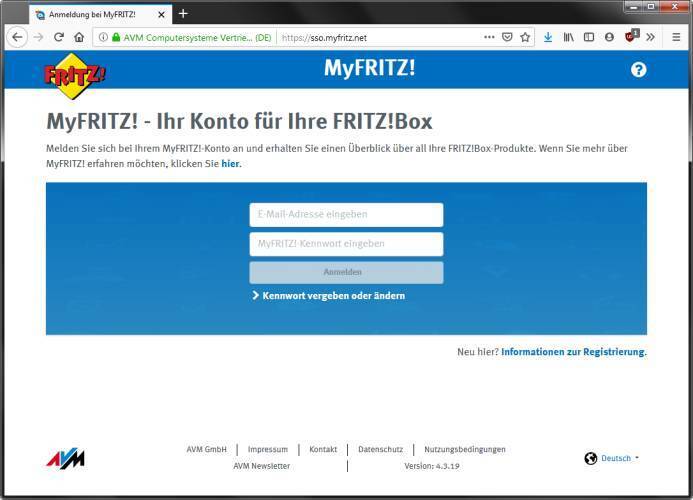Open the browser home page icon
Viewport: 693px width, 500px height.
click(79, 37)
